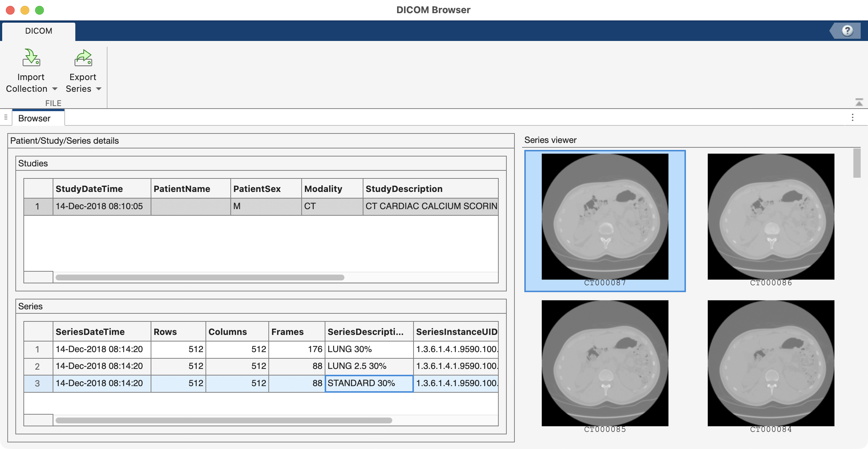Click the panel drag-handle icon left of Browser tab
The width and height of the screenshot is (868, 449).
pos(6,117)
